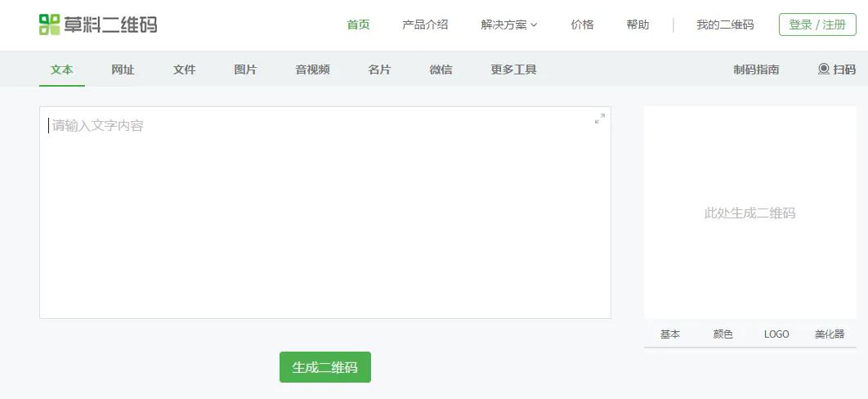
Task: Open the 美化器 option under the preview
Action: coord(830,334)
